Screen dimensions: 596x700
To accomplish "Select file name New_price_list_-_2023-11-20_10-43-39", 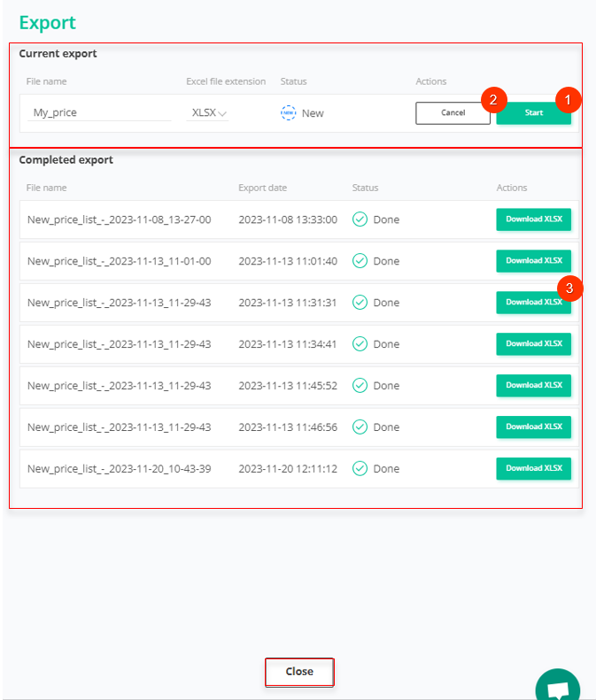I will (120, 469).
